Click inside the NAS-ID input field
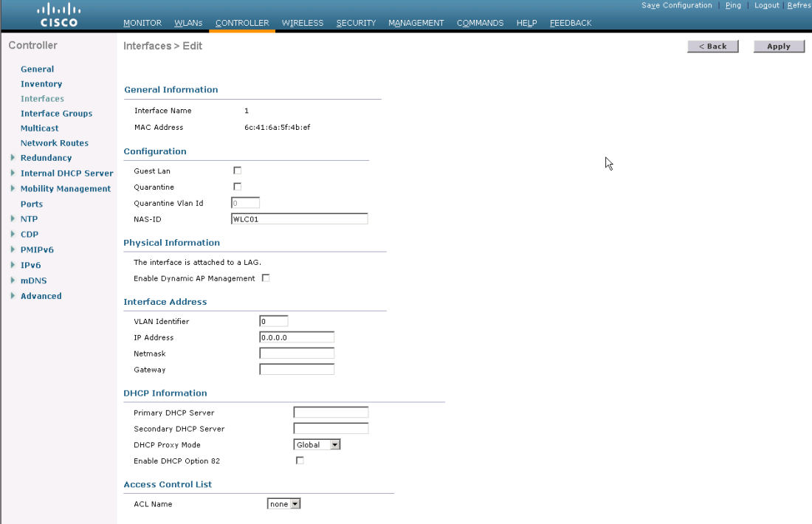 299,218
